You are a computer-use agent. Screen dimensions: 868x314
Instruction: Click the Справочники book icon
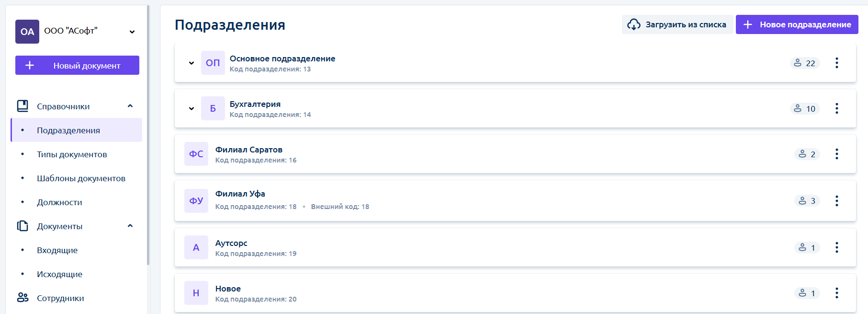tap(23, 106)
